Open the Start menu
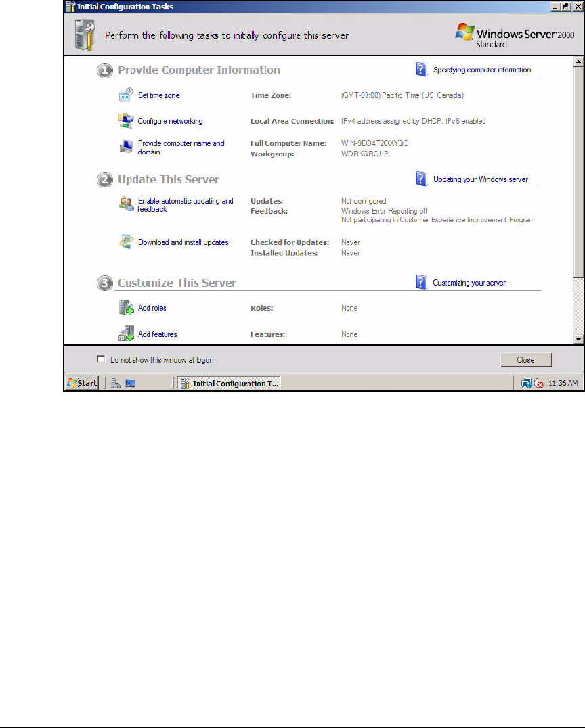 [82, 383]
